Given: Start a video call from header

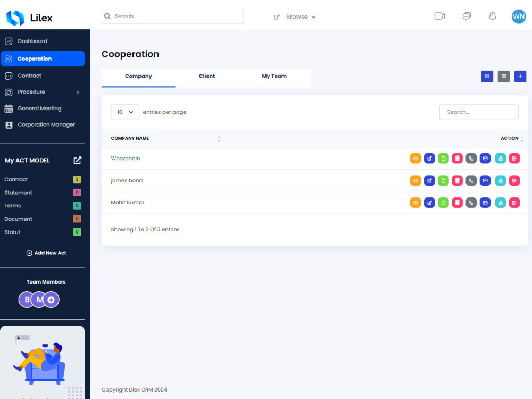Looking at the screenshot, I should click(440, 16).
